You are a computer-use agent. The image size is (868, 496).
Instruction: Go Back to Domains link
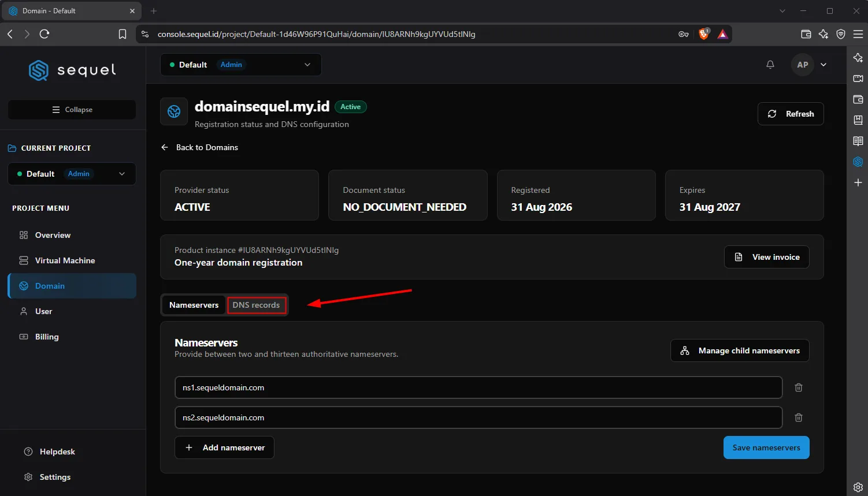[199, 147]
